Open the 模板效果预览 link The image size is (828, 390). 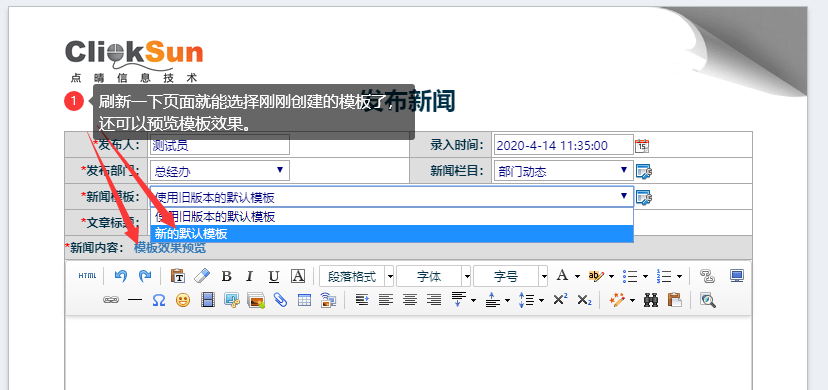point(170,248)
